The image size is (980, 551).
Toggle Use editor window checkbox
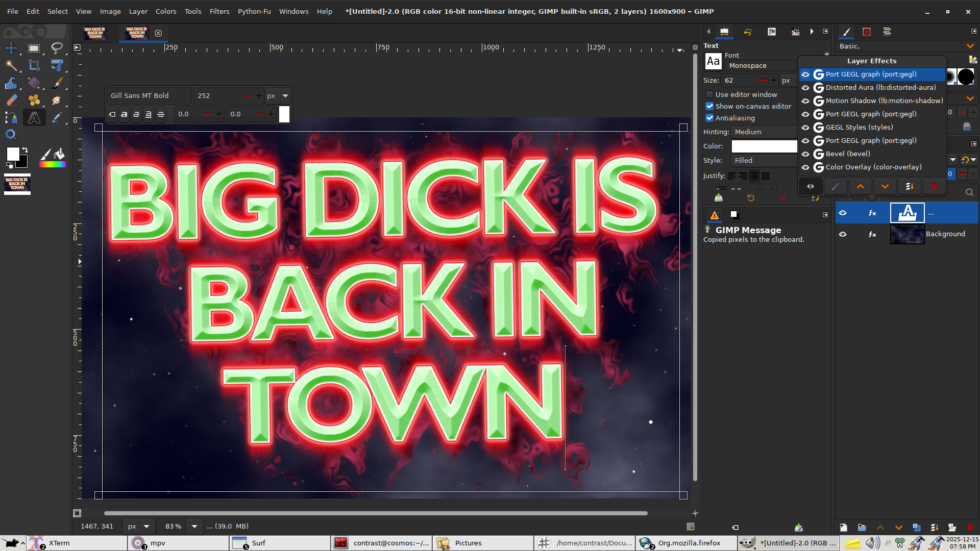point(709,94)
